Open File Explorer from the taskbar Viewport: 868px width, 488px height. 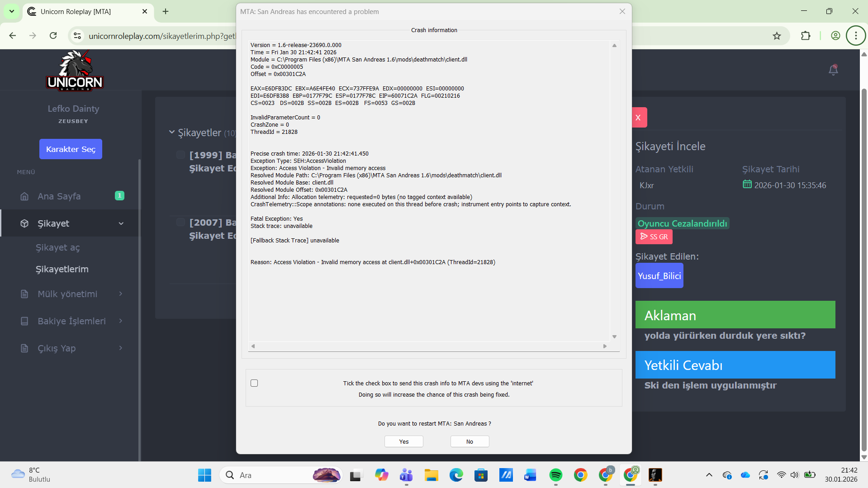pyautogui.click(x=431, y=475)
